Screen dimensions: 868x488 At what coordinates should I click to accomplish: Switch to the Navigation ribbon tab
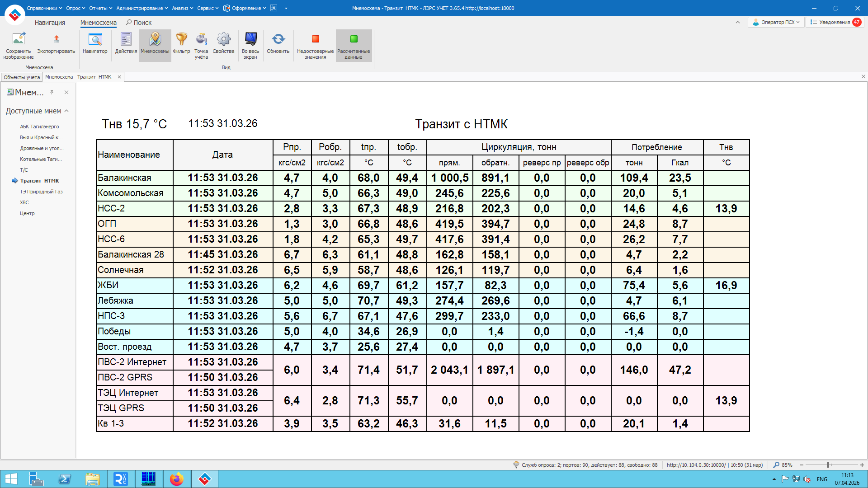tap(50, 23)
